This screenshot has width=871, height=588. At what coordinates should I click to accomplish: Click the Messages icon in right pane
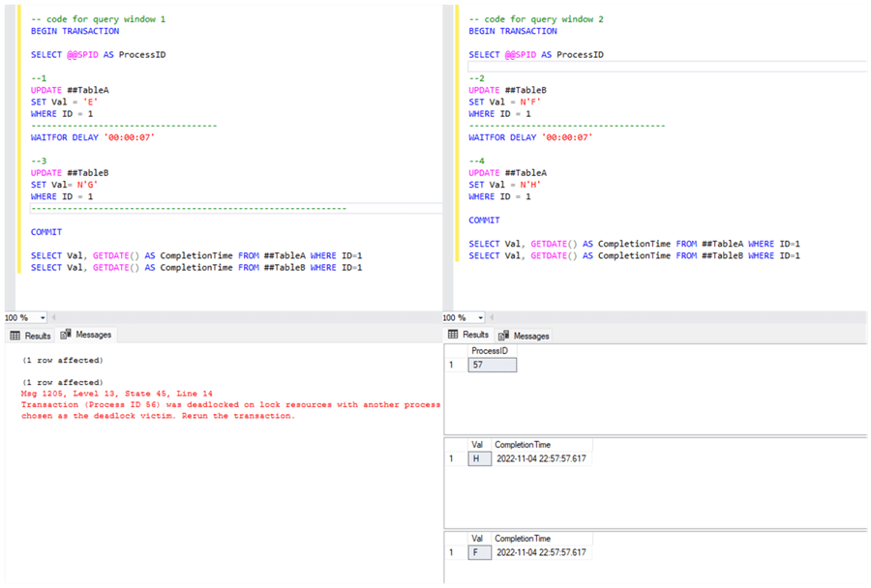[x=503, y=336]
